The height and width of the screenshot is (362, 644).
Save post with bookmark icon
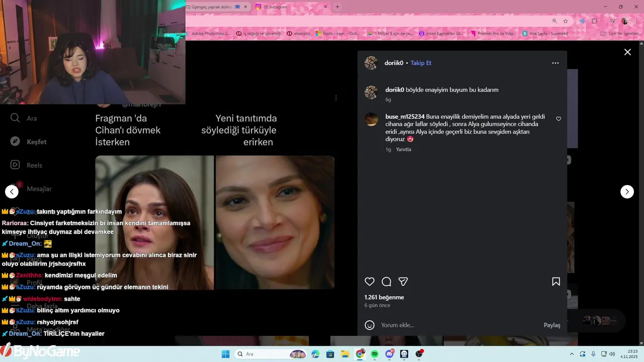click(x=556, y=282)
